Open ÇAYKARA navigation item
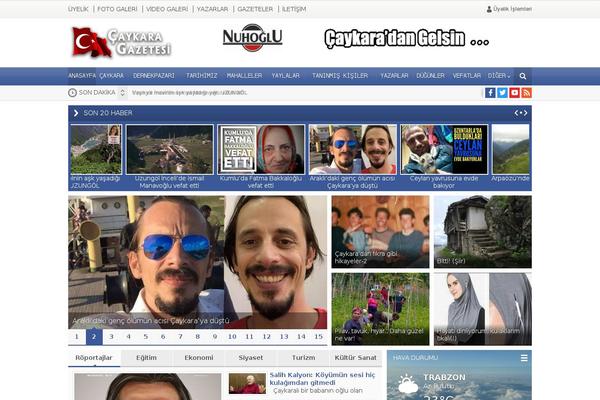Image resolution: width=600 pixels, height=400 pixels. (112, 76)
